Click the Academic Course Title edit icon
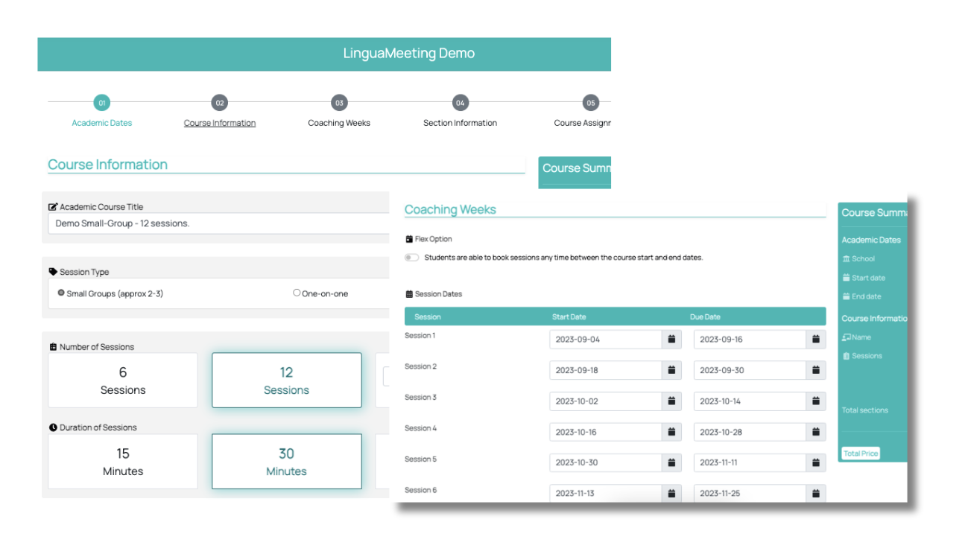The image size is (971, 560). pyautogui.click(x=53, y=207)
